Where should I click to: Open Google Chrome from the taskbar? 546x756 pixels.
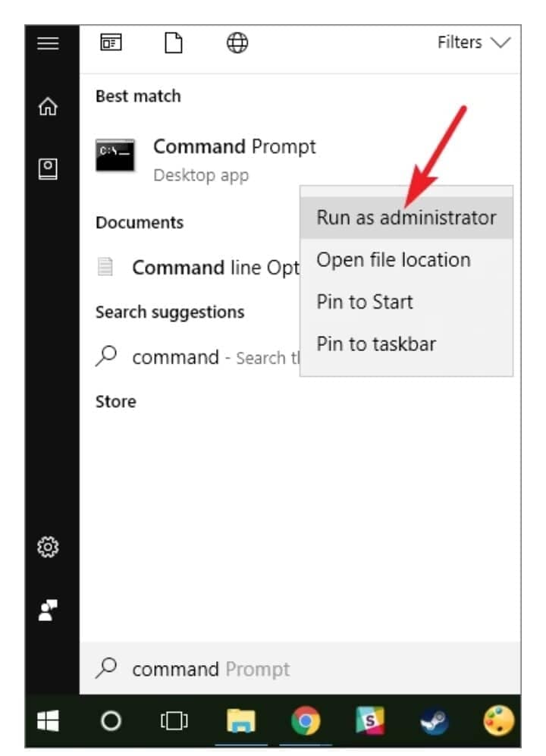pyautogui.click(x=305, y=720)
